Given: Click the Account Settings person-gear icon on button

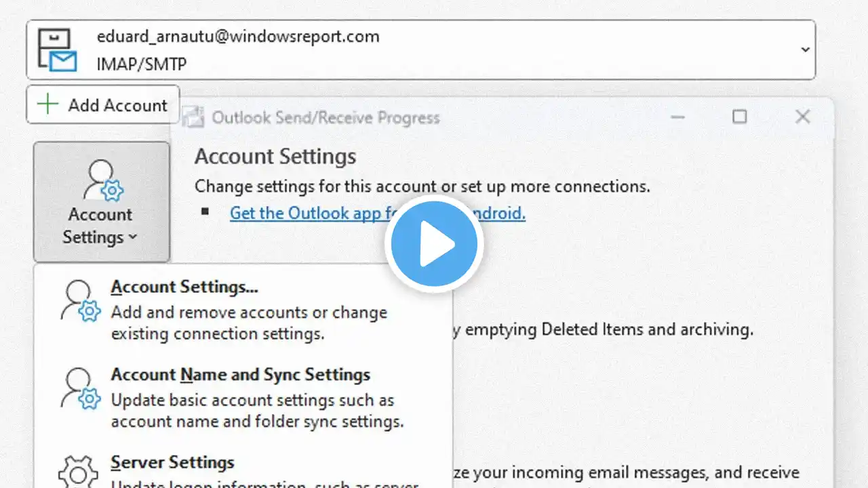Looking at the screenshot, I should 102,181.
